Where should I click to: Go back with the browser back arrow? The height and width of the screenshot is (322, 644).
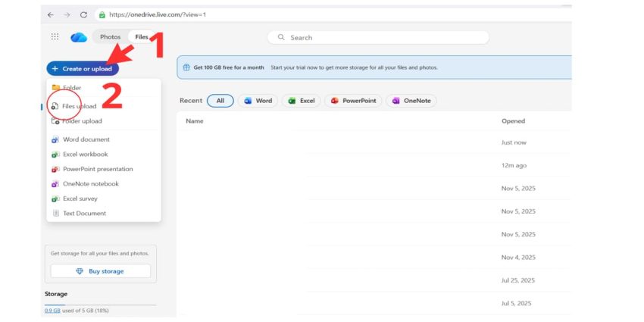pyautogui.click(x=51, y=15)
